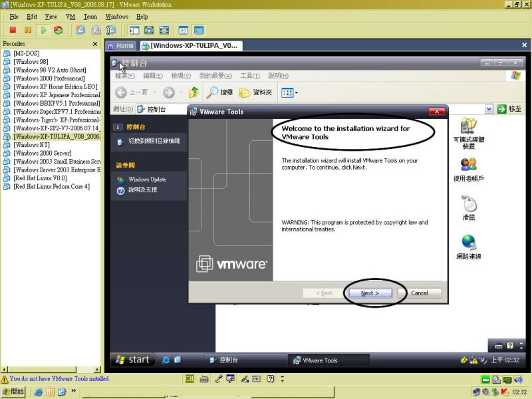Open the 滑鼠 mouse control panel icon

[x=469, y=208]
